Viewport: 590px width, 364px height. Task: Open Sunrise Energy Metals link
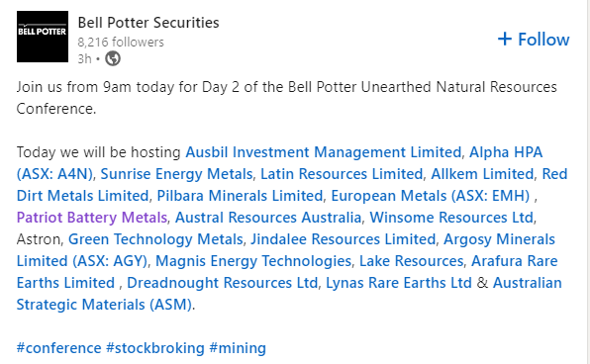click(176, 174)
